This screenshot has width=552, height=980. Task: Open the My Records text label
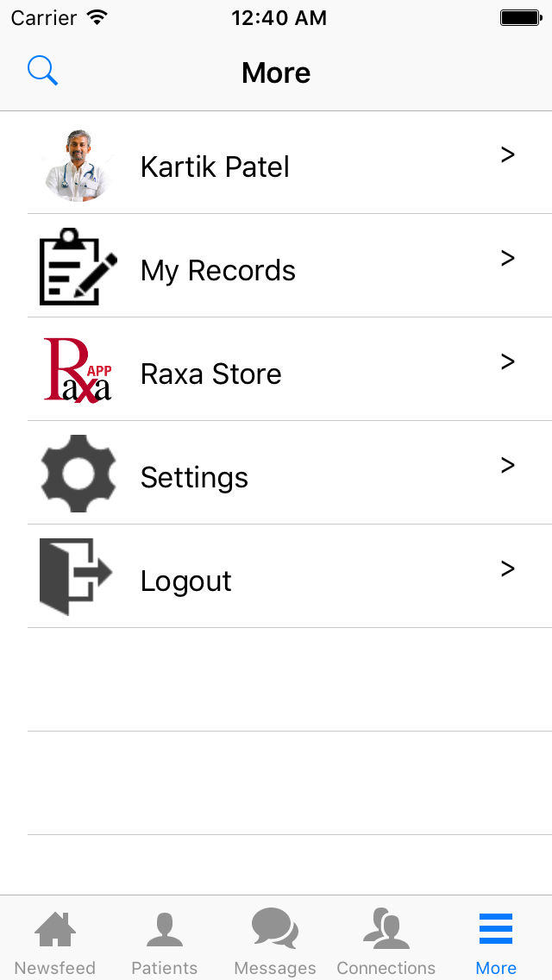click(218, 270)
